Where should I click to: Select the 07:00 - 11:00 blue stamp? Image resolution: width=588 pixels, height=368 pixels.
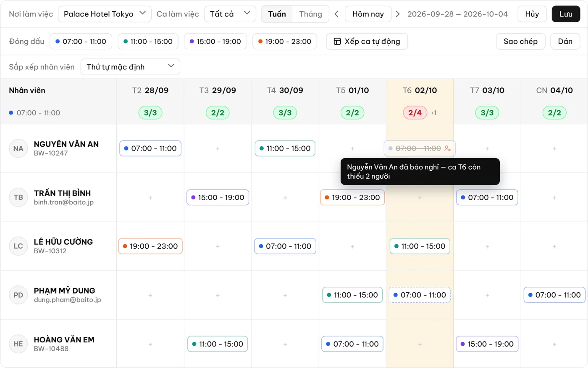point(81,41)
